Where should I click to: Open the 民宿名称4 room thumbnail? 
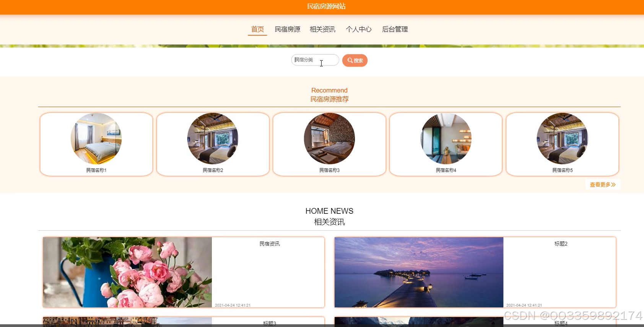click(x=446, y=138)
